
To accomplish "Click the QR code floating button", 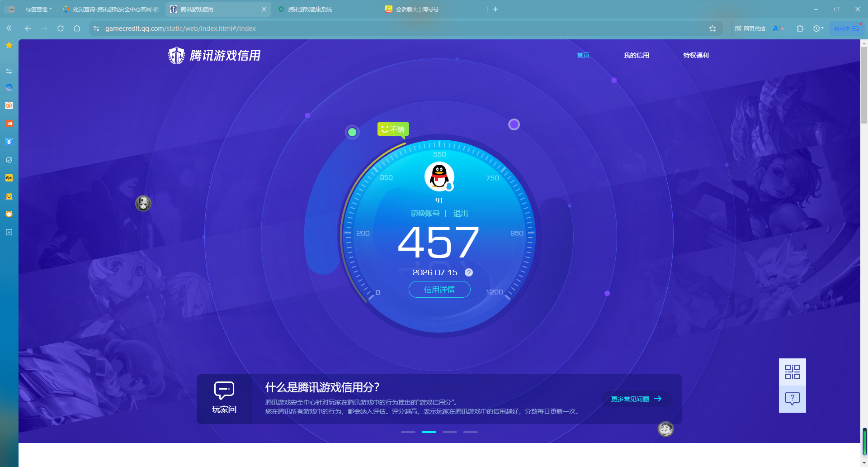I will tap(793, 372).
